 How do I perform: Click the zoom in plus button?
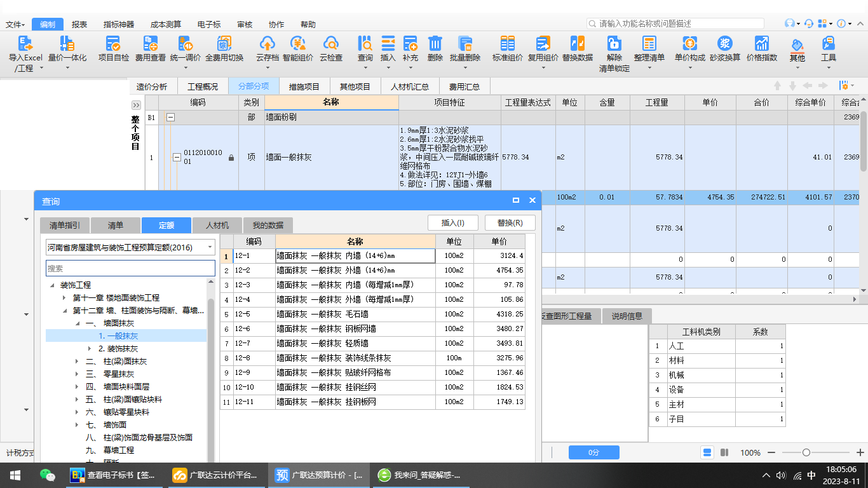pyautogui.click(x=860, y=452)
